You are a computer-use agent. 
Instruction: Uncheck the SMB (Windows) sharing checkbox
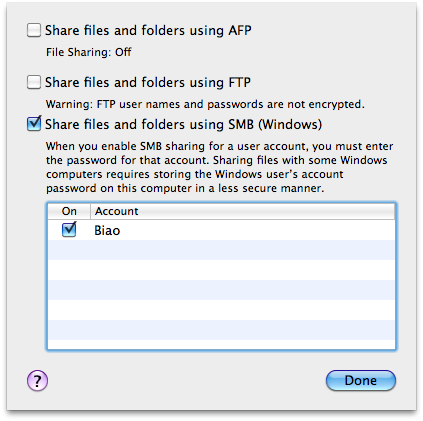34,124
